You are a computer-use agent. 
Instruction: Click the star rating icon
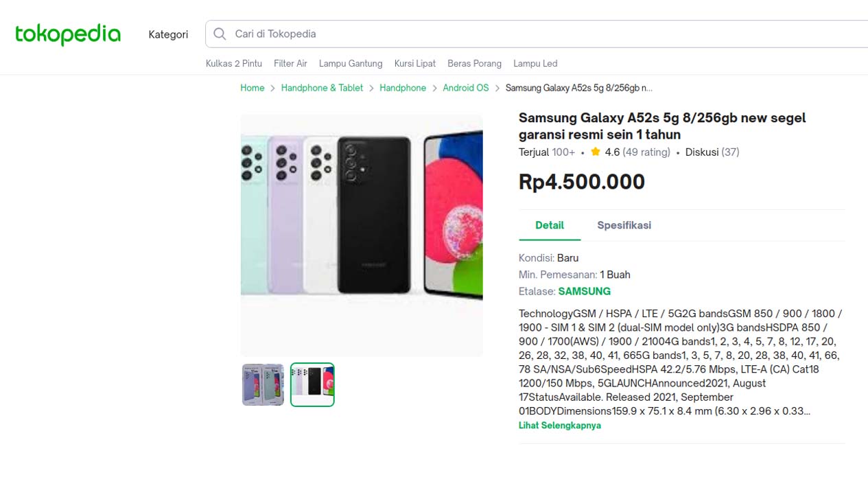tap(594, 152)
